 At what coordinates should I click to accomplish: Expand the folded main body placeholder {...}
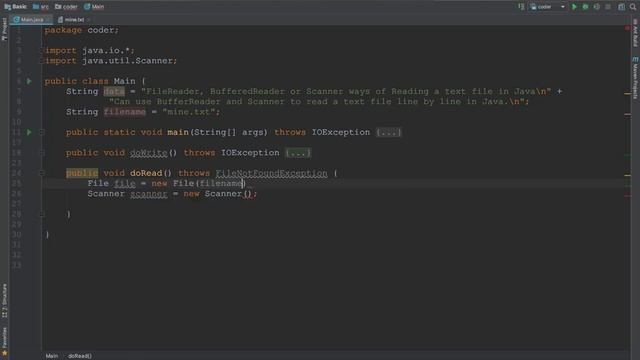389,132
